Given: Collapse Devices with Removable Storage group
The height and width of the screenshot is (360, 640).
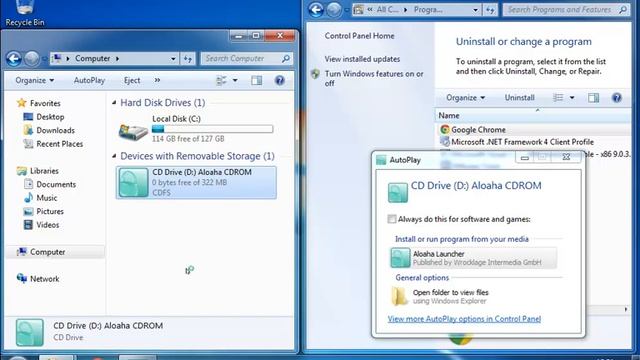Looking at the screenshot, I should coord(114,156).
